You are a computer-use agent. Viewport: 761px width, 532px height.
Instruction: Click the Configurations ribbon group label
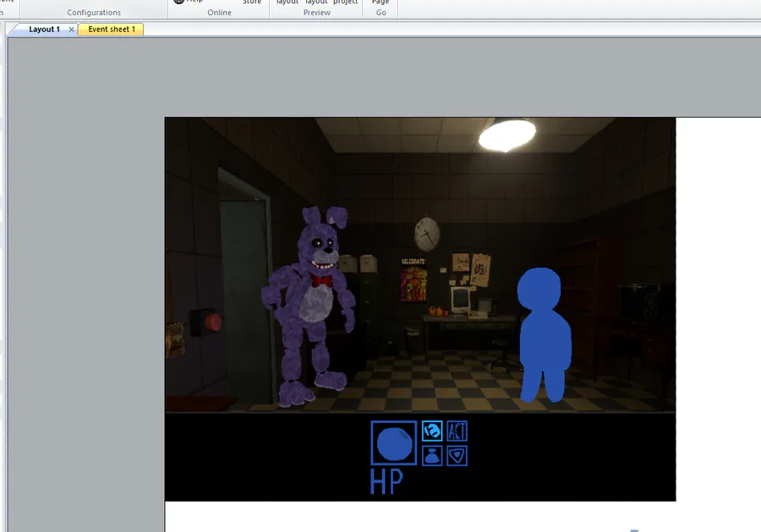point(94,13)
